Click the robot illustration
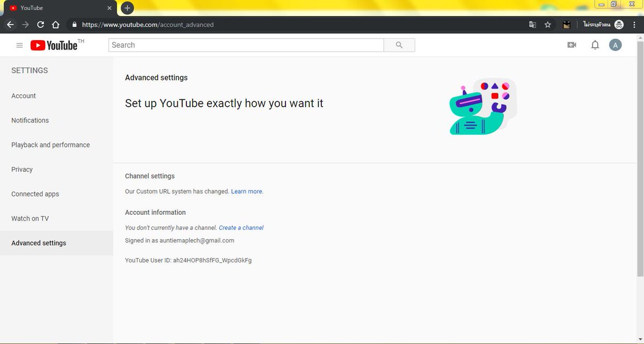 point(482,106)
